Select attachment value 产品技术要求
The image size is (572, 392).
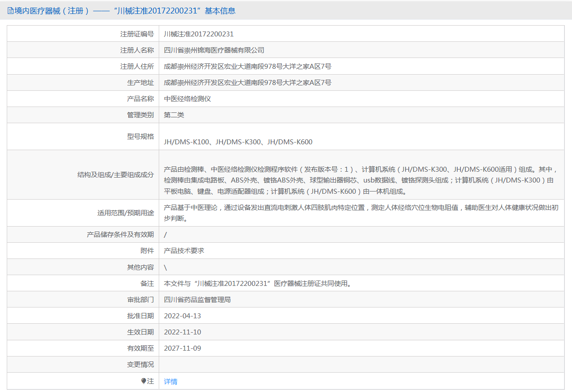[184, 250]
